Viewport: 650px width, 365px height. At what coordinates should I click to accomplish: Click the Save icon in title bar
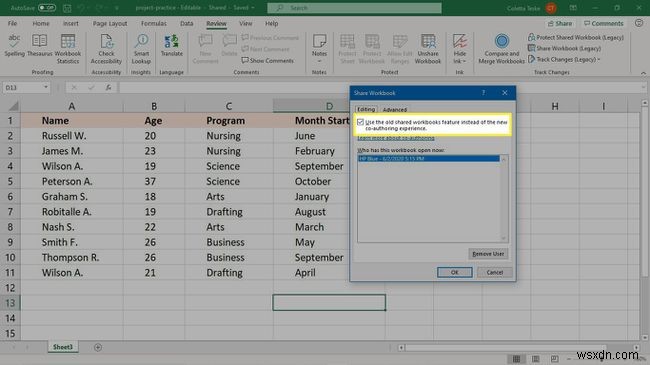click(x=67, y=8)
